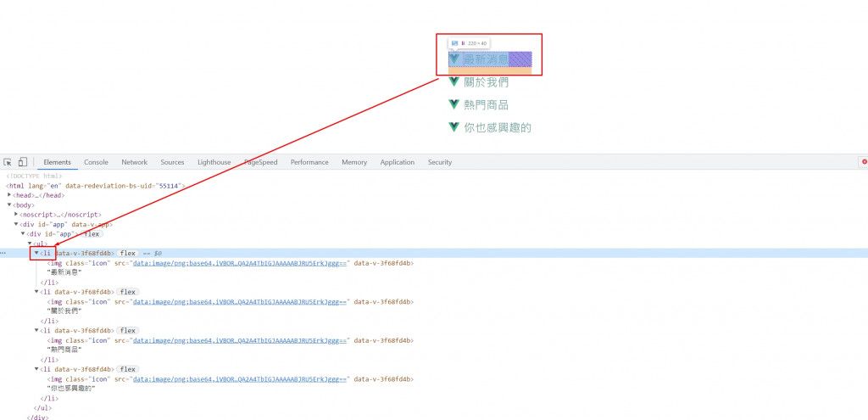Image resolution: width=868 pixels, height=420 pixels.
Task: Open img src data link above 熱門商品
Action: [x=240, y=340]
